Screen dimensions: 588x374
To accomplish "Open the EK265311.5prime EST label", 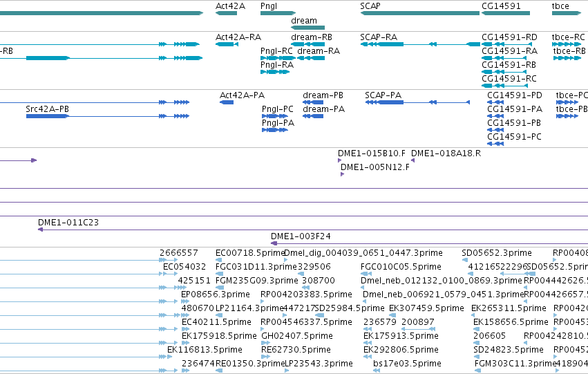I will (x=509, y=309).
